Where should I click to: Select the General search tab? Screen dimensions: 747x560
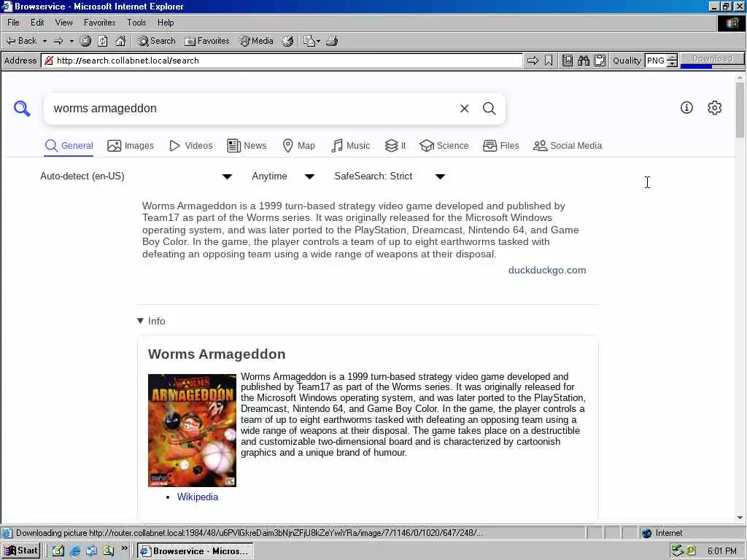click(69, 146)
